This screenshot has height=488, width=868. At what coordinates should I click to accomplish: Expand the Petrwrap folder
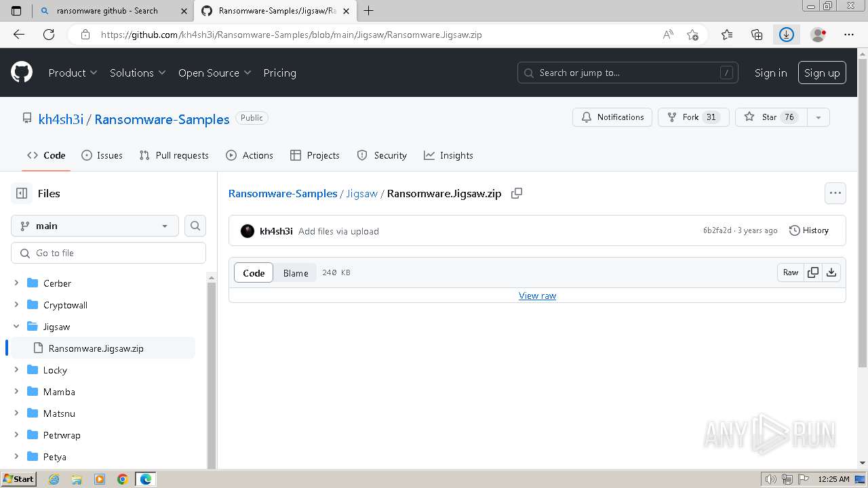[x=16, y=434]
